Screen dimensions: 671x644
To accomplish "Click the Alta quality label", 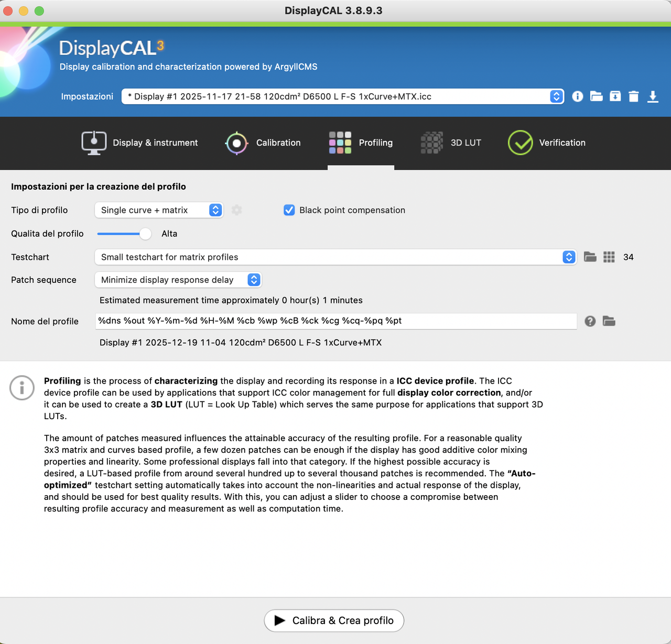I will pyautogui.click(x=169, y=234).
